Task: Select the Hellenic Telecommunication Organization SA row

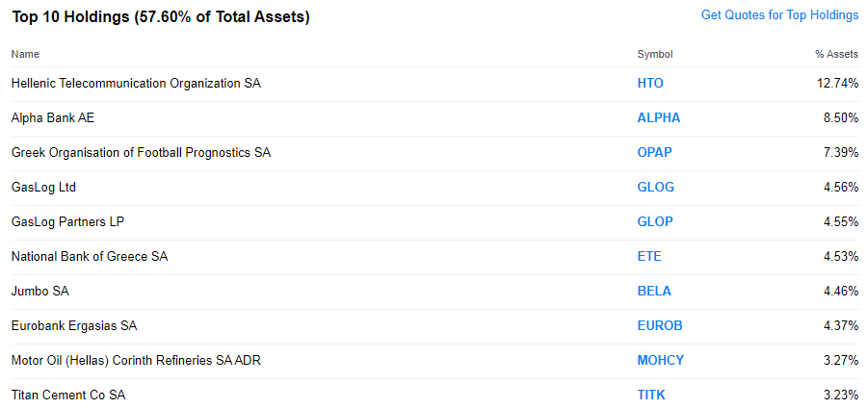Action: [x=434, y=84]
